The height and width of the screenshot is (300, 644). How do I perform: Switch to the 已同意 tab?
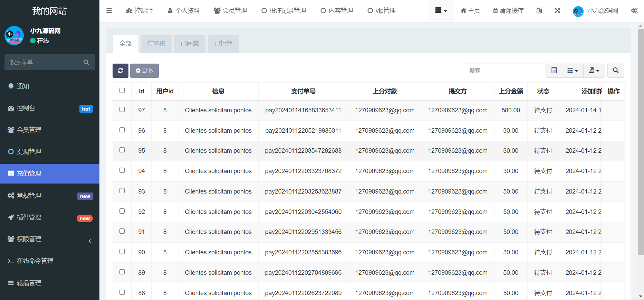coord(190,44)
